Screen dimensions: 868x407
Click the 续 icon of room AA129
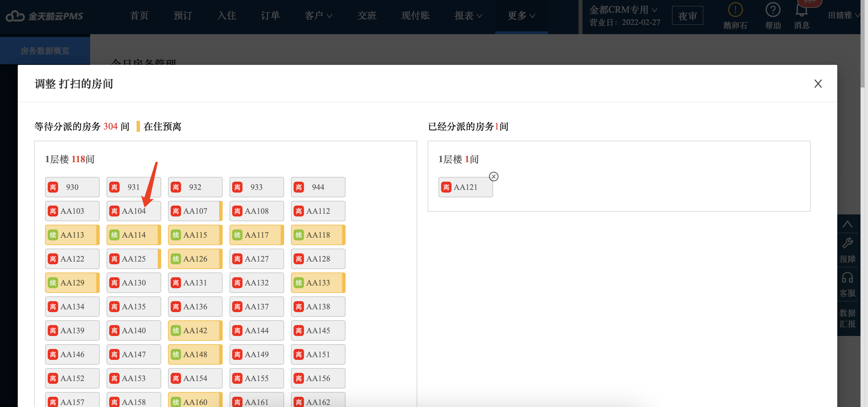[x=53, y=283]
